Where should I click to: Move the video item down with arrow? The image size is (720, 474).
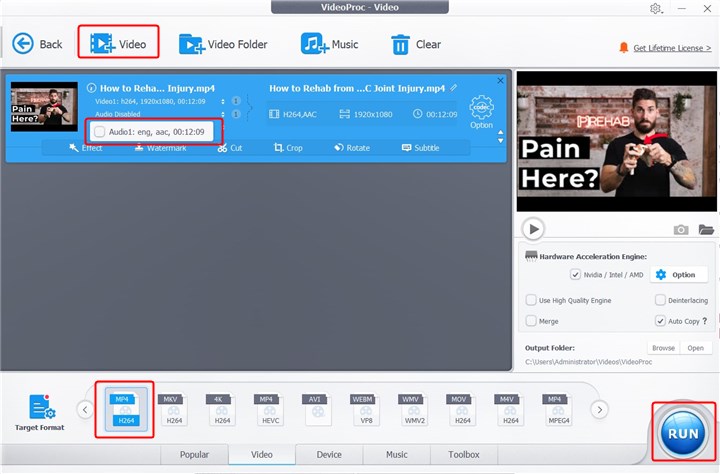(x=501, y=141)
